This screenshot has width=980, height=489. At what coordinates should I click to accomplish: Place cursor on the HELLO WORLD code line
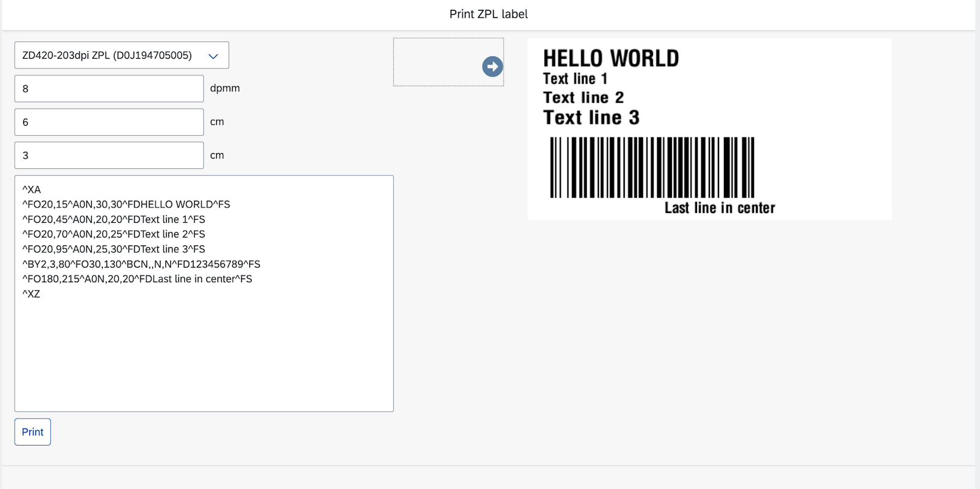pyautogui.click(x=126, y=204)
